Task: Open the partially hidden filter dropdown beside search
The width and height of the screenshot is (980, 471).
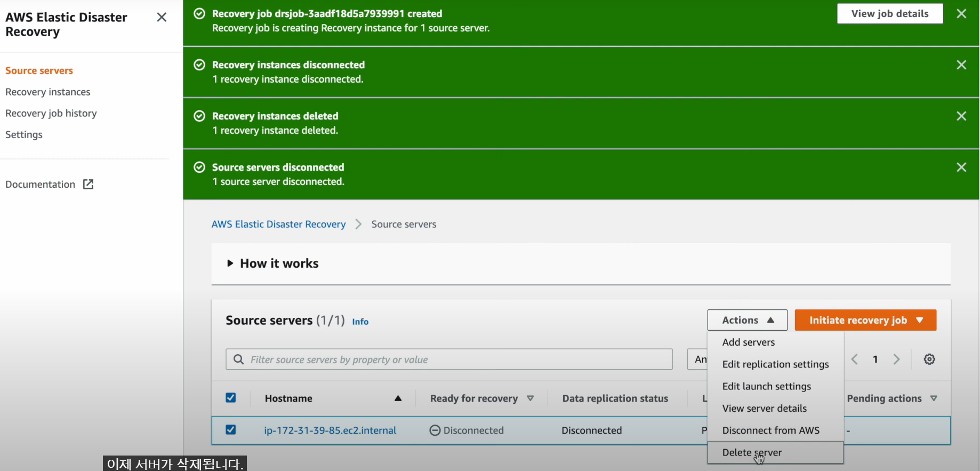Action: [x=697, y=360]
